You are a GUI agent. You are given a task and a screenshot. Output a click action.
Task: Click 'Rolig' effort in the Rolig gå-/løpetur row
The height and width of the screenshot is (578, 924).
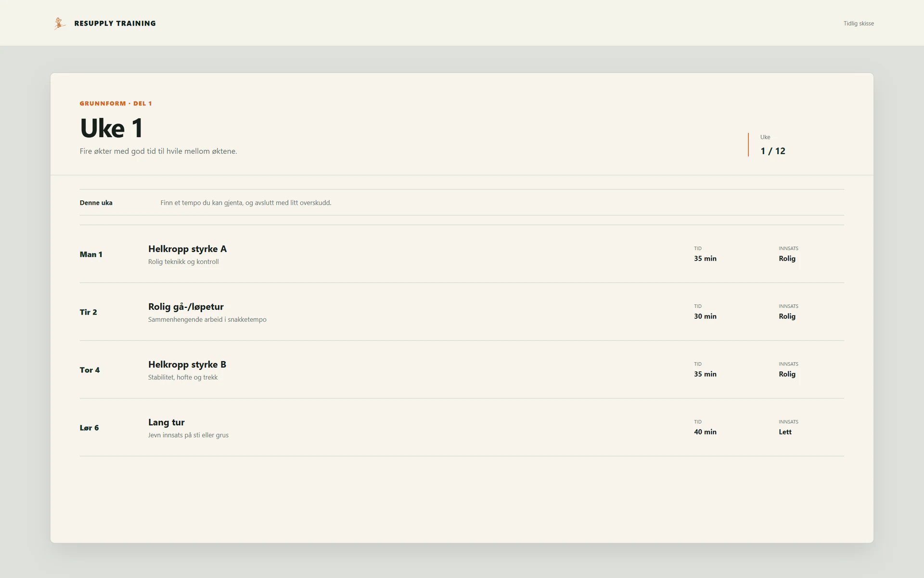[x=787, y=316]
